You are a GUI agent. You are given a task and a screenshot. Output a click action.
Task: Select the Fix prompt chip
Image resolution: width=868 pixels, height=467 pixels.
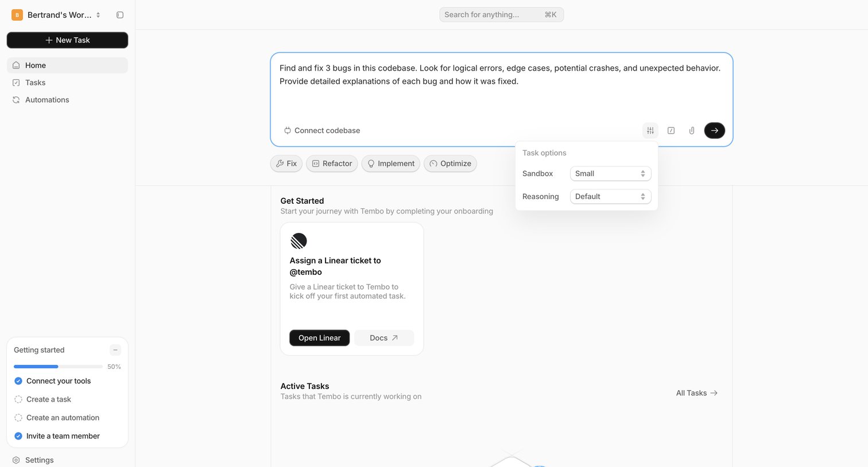pos(286,164)
